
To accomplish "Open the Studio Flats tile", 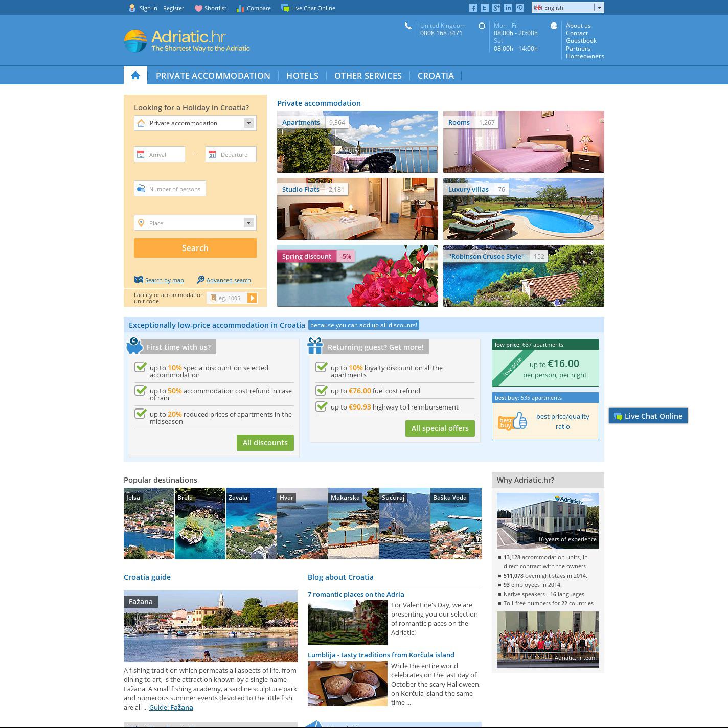I will (357, 209).
